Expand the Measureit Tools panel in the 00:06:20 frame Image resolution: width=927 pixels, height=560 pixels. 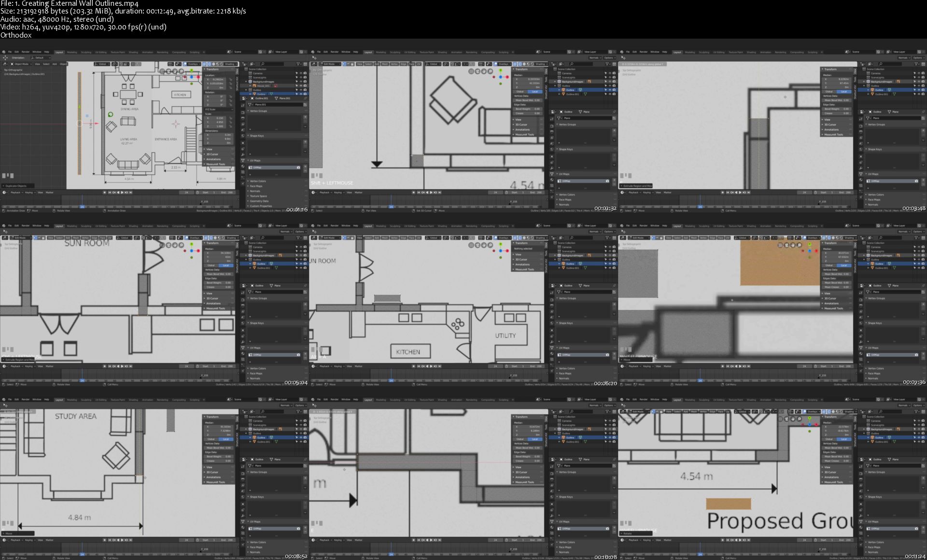point(524,269)
